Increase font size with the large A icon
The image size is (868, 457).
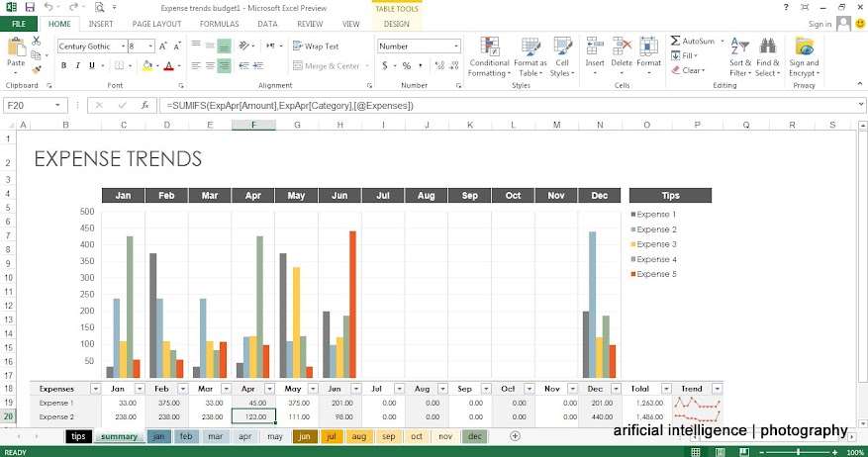click(163, 46)
